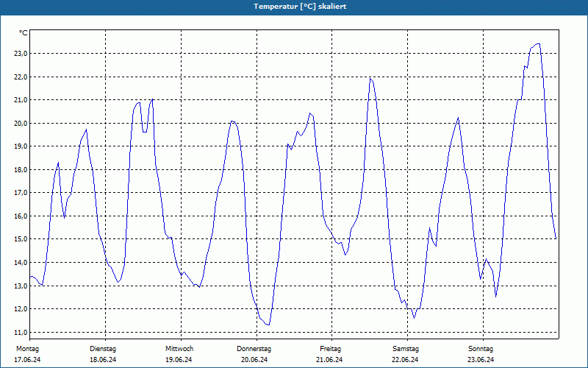Click the Samstag day label
The image size is (588, 368).
click(x=406, y=349)
